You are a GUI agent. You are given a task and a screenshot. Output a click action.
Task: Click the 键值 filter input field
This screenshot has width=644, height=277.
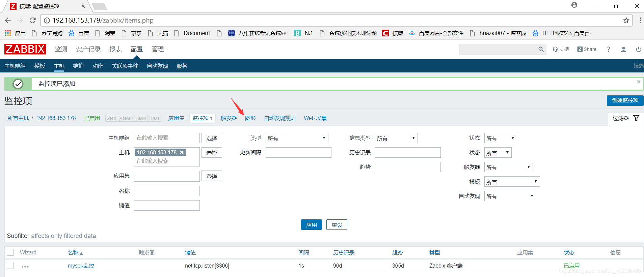click(x=167, y=205)
